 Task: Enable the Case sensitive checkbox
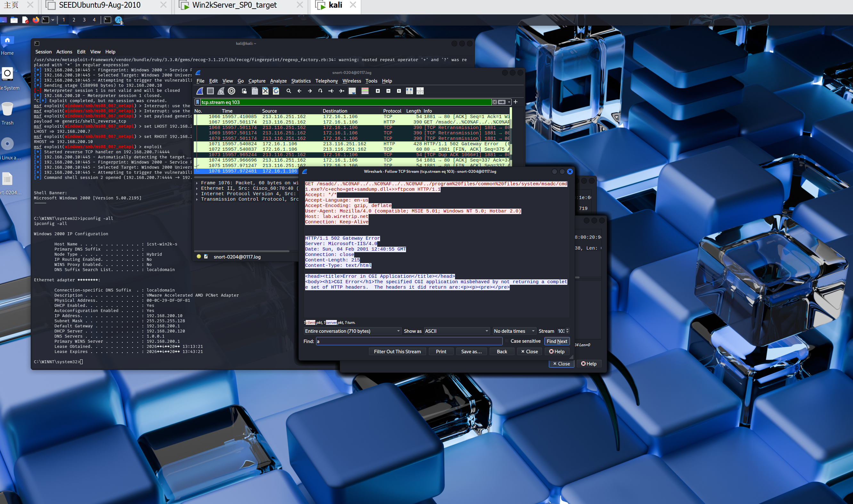[x=507, y=341]
